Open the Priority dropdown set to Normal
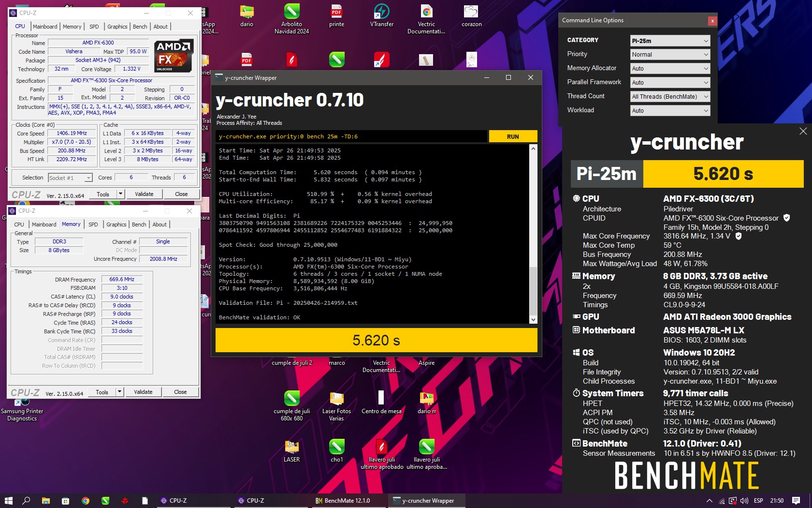Viewport: 812px width, 508px height. point(670,55)
